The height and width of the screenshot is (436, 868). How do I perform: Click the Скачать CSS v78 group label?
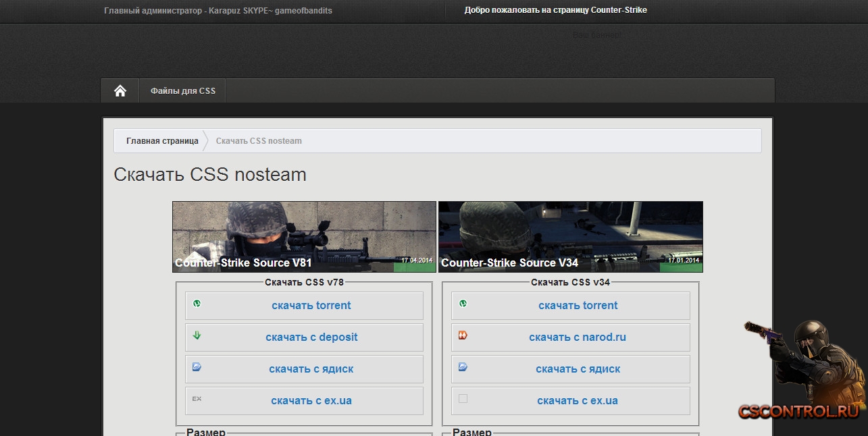tap(305, 282)
